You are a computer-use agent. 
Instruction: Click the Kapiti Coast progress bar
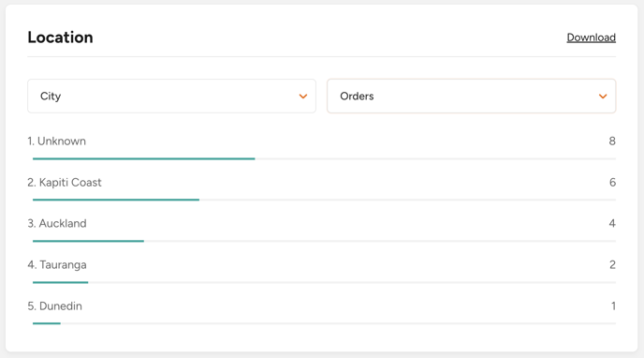pyautogui.click(x=116, y=200)
